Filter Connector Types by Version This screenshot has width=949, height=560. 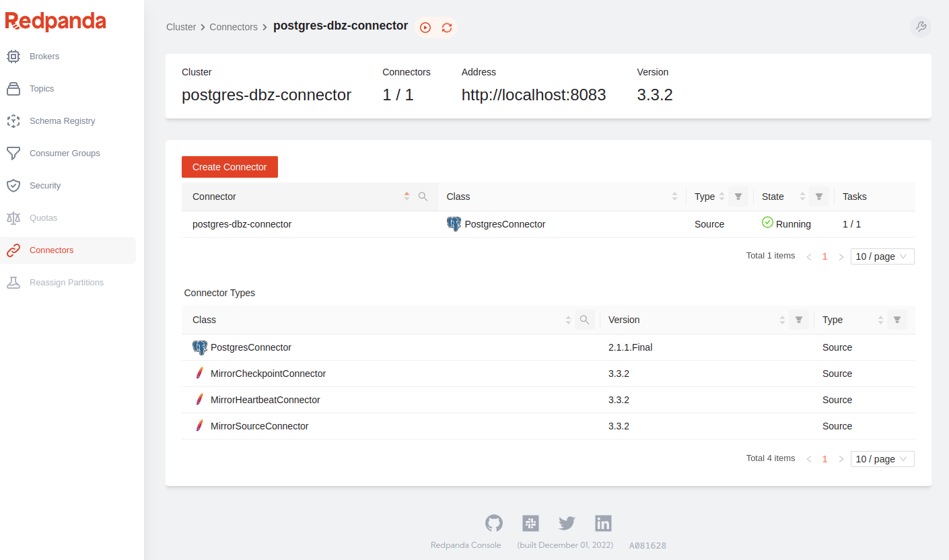coord(799,320)
